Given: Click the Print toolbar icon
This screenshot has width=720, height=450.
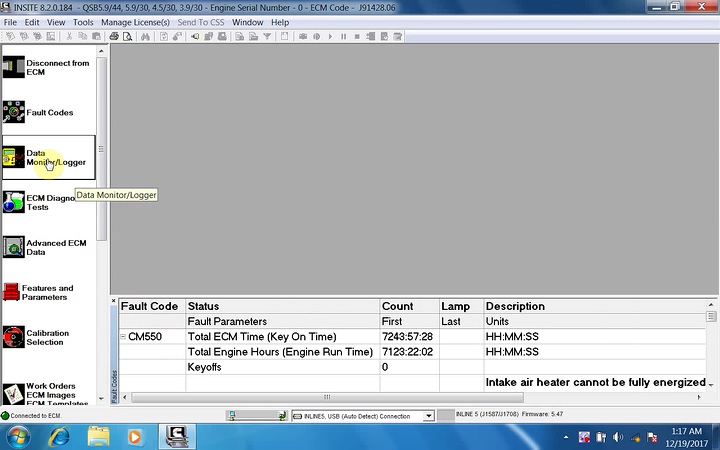Looking at the screenshot, I should point(114,36).
